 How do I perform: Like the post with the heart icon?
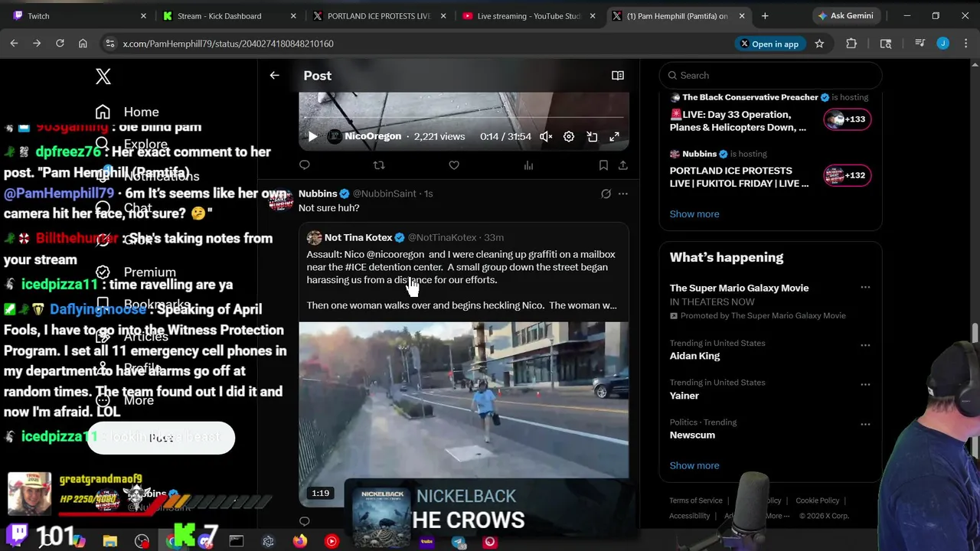(x=454, y=165)
